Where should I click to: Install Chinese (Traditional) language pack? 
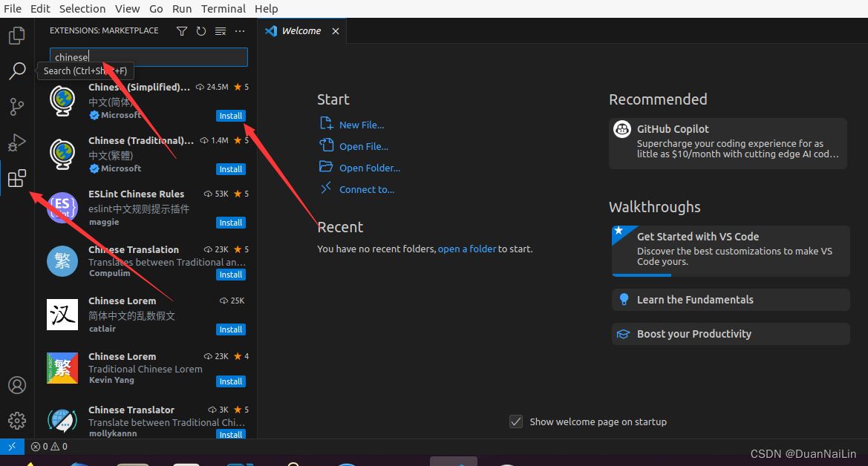[231, 169]
